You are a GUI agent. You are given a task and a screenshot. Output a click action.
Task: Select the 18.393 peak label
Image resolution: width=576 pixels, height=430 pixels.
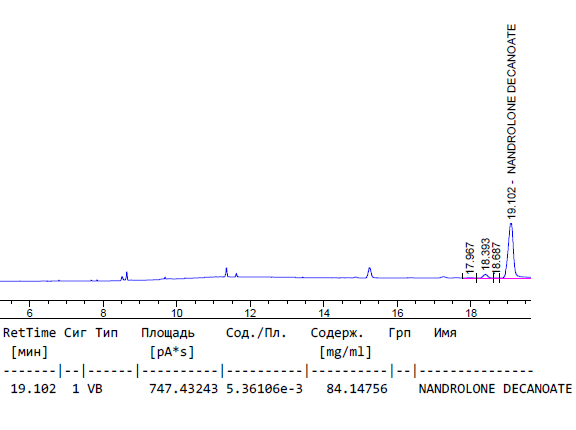[485, 254]
